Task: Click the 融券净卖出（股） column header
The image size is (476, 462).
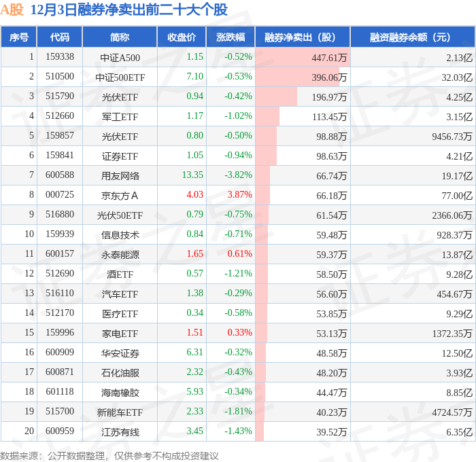Action: click(303, 37)
